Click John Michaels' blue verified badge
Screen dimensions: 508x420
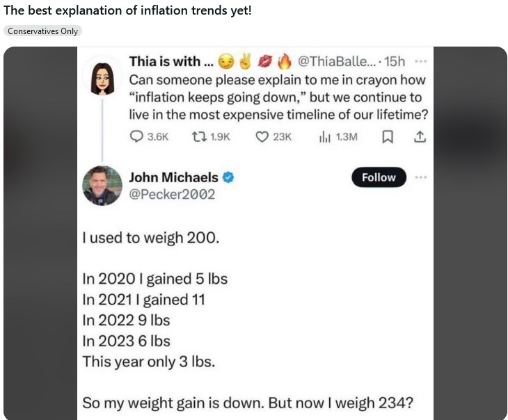click(228, 177)
